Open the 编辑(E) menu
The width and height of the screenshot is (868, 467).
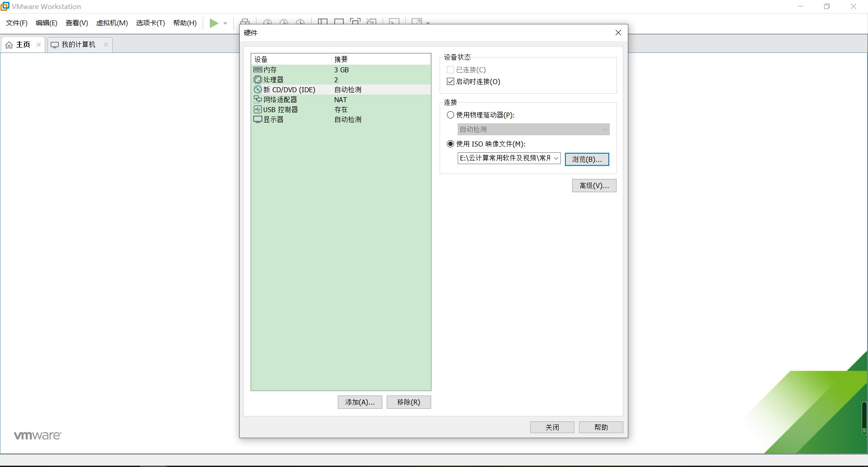click(x=47, y=23)
